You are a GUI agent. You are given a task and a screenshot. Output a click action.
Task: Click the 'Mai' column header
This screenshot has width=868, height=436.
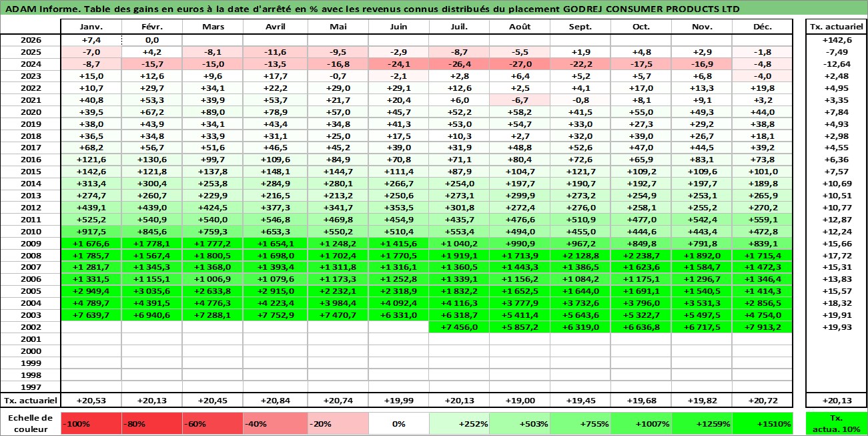click(338, 27)
